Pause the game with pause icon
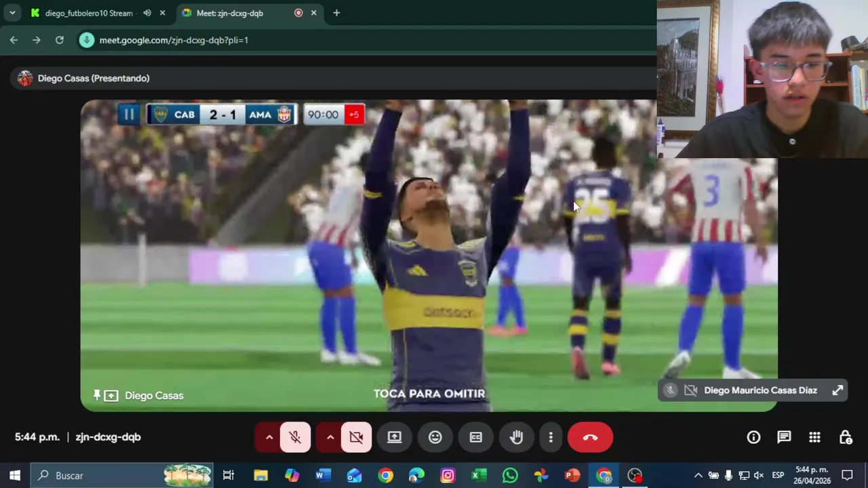868x488 pixels. pos(129,115)
